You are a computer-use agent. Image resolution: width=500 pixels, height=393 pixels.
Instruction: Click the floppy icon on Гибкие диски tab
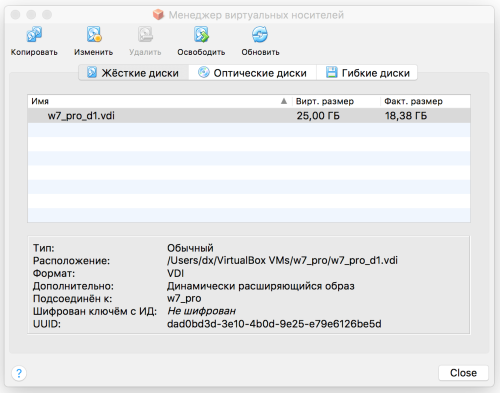[x=331, y=72]
